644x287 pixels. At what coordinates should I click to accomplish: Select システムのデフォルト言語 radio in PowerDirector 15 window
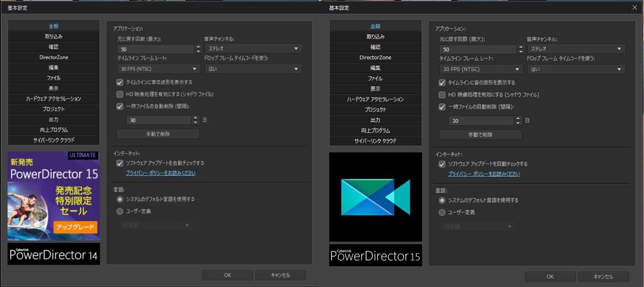[442, 200]
